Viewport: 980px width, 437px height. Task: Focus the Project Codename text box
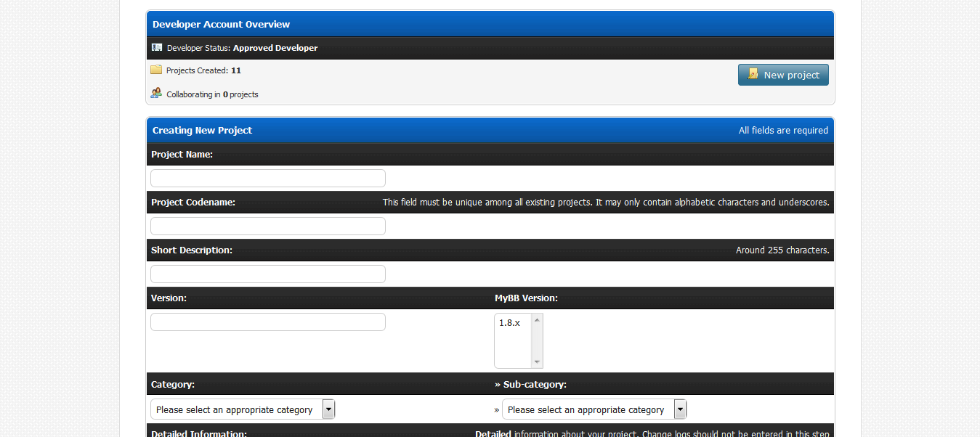[268, 226]
